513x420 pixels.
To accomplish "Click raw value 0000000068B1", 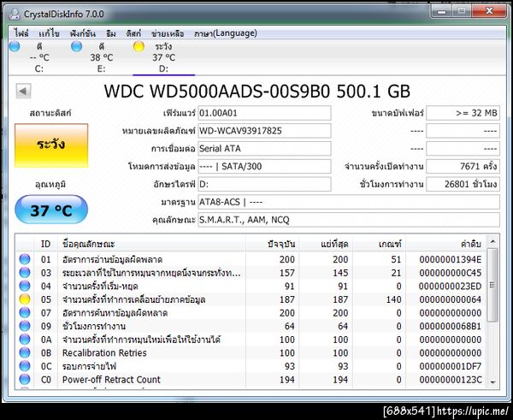I will [x=451, y=327].
